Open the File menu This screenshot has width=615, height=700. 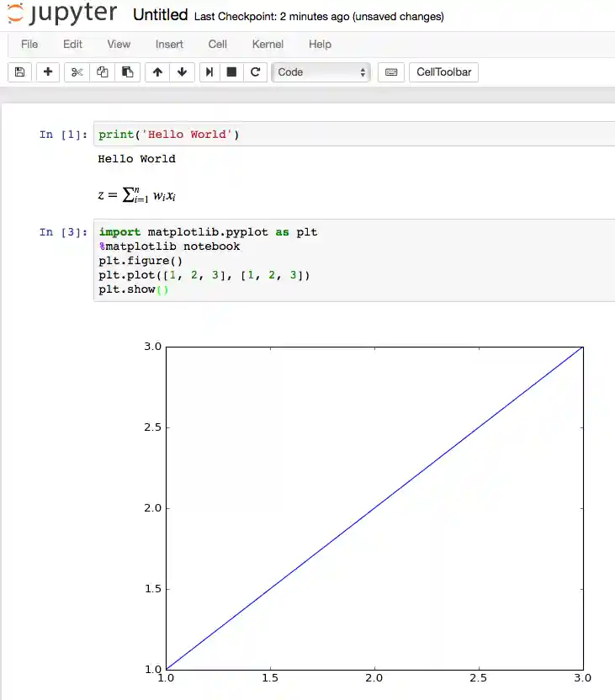tap(29, 44)
